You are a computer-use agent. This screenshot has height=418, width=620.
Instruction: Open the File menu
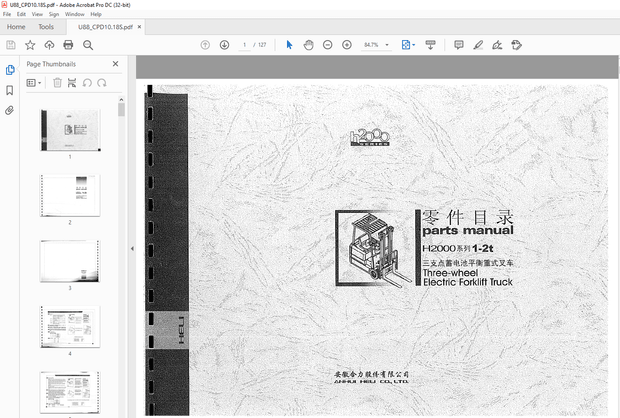pyautogui.click(x=7, y=14)
